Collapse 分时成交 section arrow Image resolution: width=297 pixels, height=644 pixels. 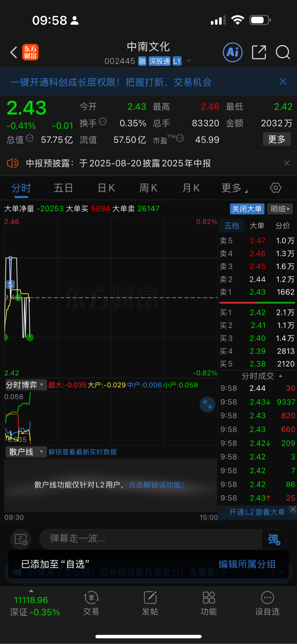[280, 376]
